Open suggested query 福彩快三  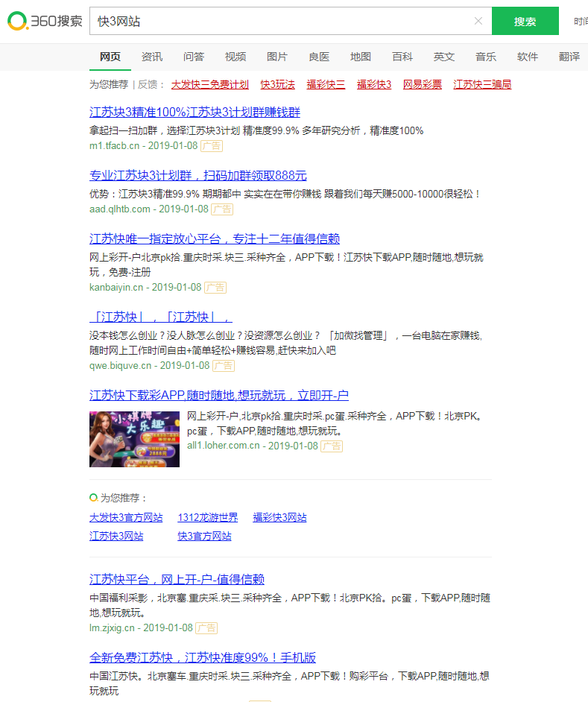(x=326, y=85)
